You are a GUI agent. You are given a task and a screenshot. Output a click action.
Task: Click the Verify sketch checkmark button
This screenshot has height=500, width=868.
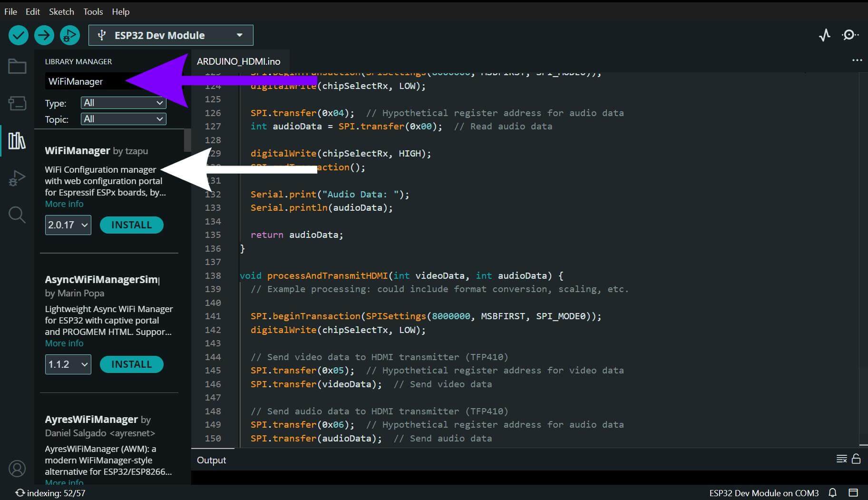pos(19,35)
